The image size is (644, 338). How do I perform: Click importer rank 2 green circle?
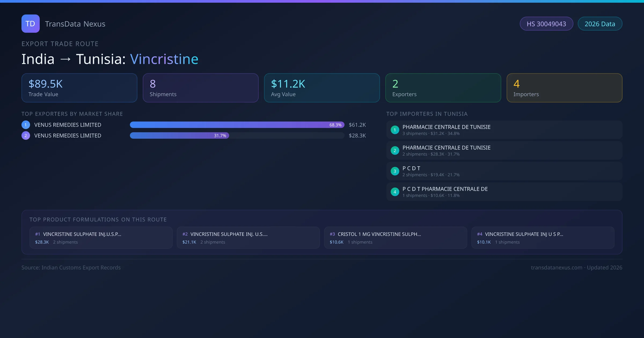pos(395,150)
